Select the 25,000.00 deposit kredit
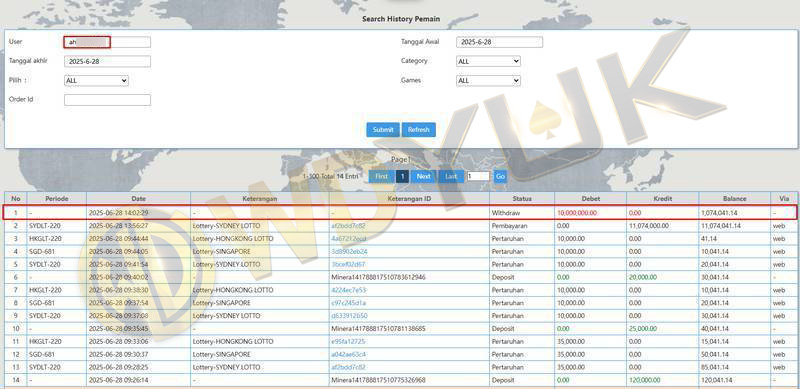Screen dimensions: 800x389 click(642, 329)
